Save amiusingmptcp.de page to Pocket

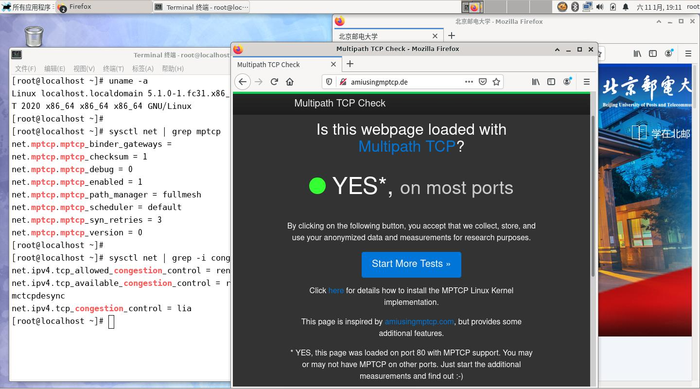click(483, 82)
